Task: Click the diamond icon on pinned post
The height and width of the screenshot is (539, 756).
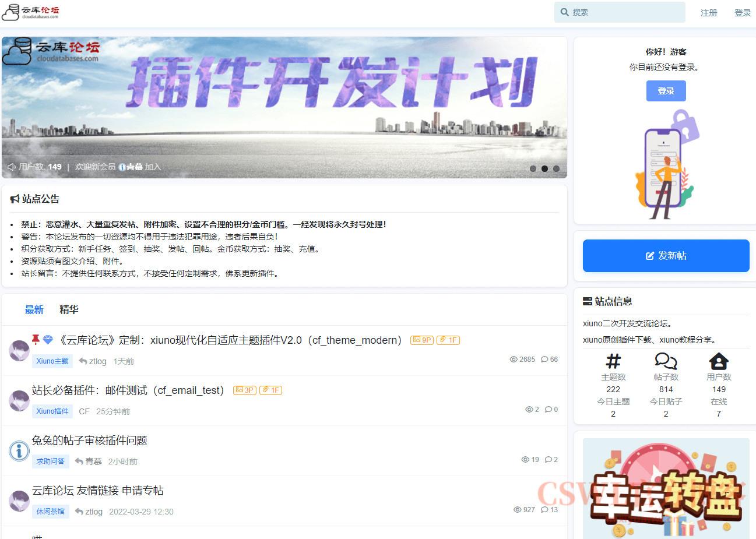Action: 48,340
